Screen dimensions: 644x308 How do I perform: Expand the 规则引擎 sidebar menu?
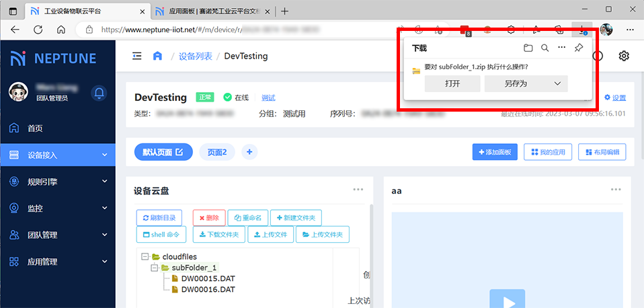[x=104, y=182]
